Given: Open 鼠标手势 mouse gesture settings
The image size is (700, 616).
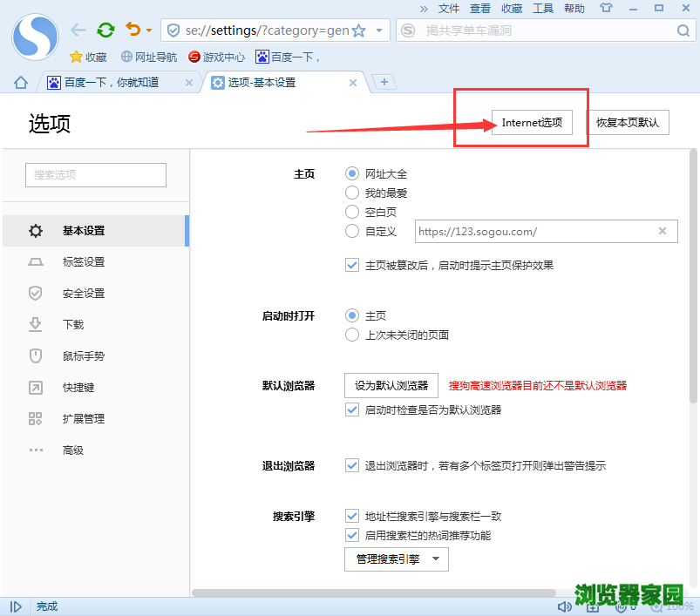Looking at the screenshot, I should click(x=83, y=355).
